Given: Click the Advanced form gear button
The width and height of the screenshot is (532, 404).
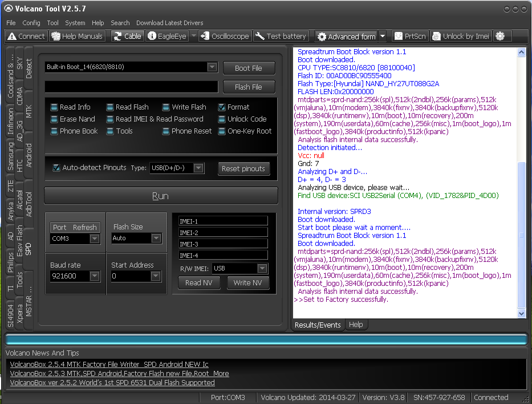Looking at the screenshot, I should 347,37.
